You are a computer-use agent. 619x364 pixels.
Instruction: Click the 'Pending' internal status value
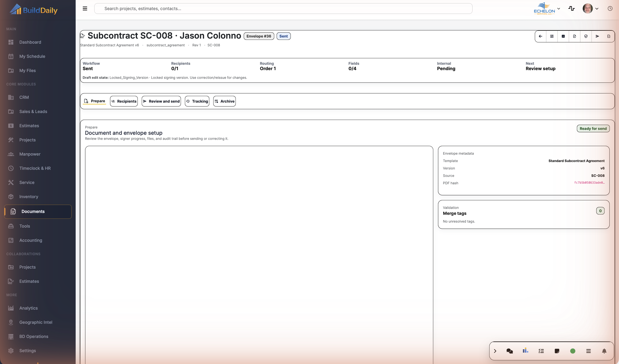tap(446, 69)
